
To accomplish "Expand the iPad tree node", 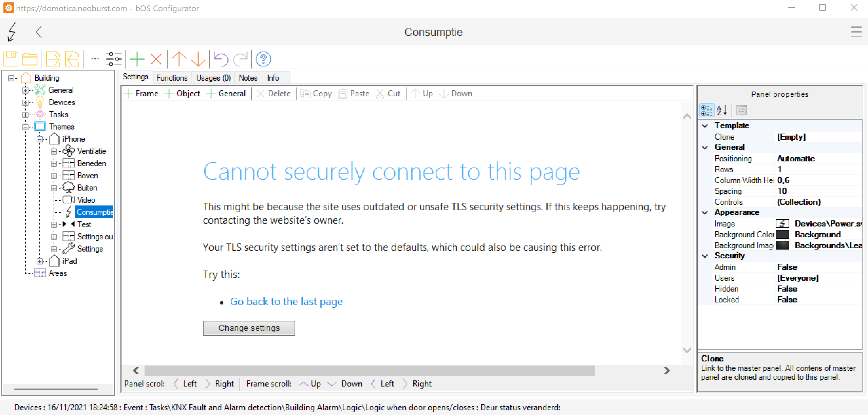I will (40, 261).
